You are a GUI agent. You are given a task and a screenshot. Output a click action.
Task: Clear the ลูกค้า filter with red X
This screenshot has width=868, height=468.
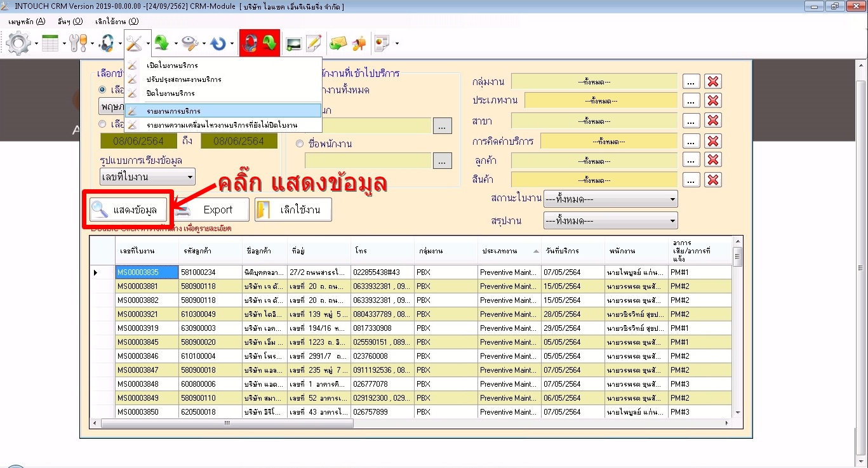pyautogui.click(x=713, y=160)
